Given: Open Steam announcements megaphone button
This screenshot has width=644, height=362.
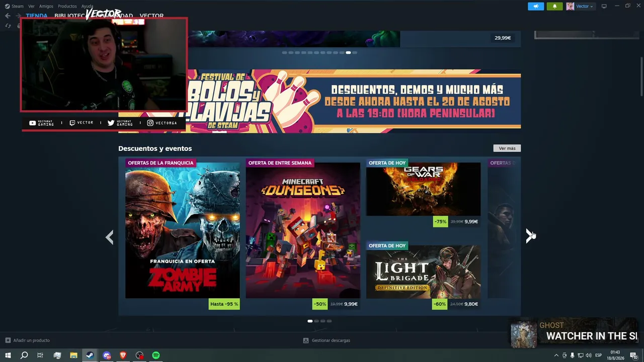Looking at the screenshot, I should (x=536, y=6).
